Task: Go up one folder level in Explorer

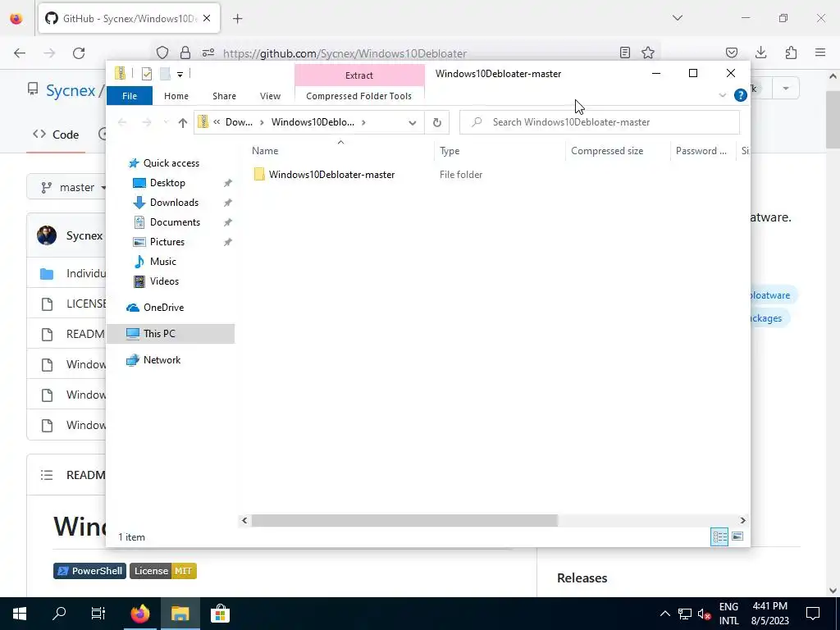Action: pos(183,123)
